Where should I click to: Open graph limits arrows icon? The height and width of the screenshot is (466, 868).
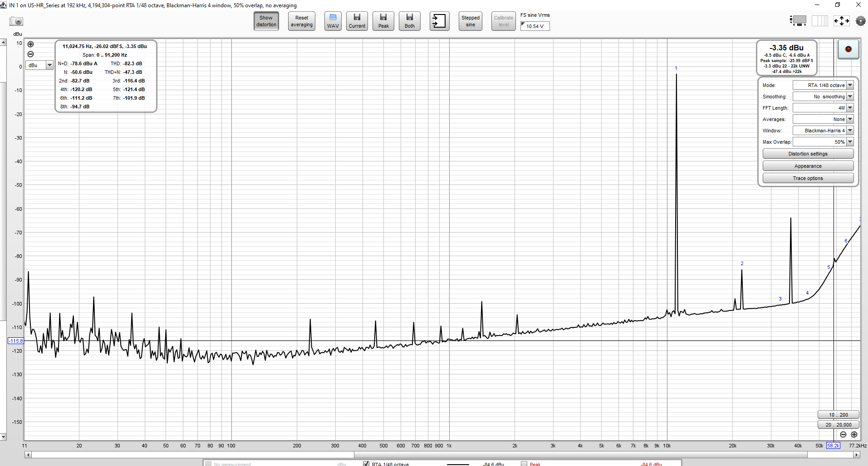pos(842,21)
